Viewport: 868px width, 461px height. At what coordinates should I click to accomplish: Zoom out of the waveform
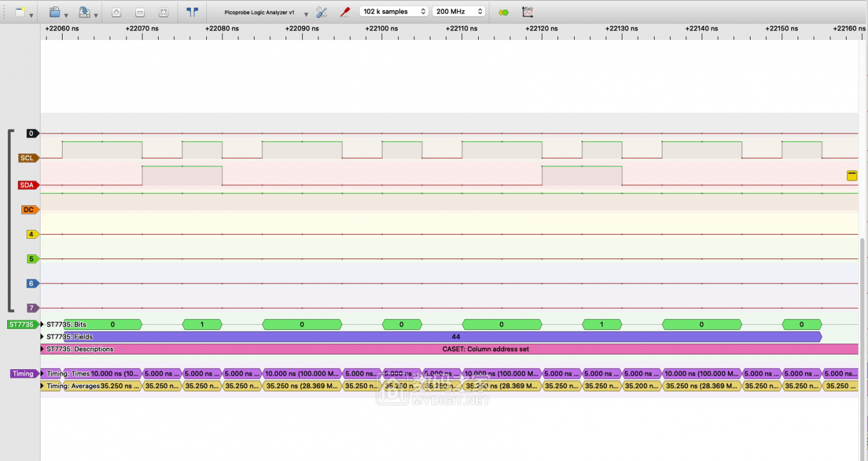140,12
